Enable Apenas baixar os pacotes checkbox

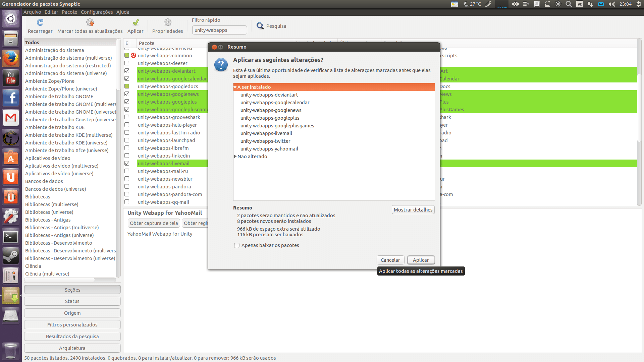[x=237, y=245]
